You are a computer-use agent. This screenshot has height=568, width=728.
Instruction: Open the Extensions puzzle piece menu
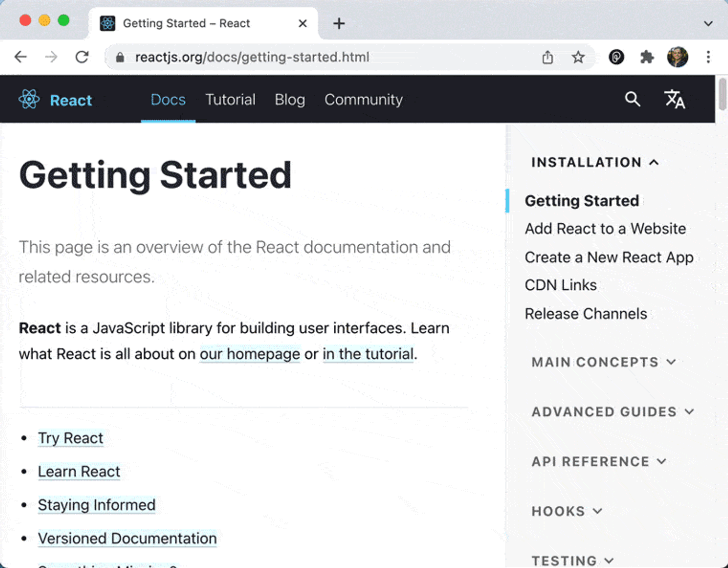click(647, 57)
